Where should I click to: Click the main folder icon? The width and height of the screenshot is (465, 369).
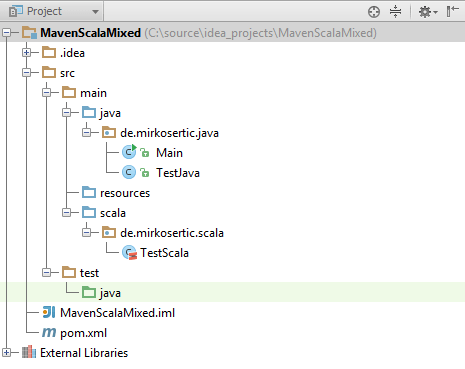[69, 92]
